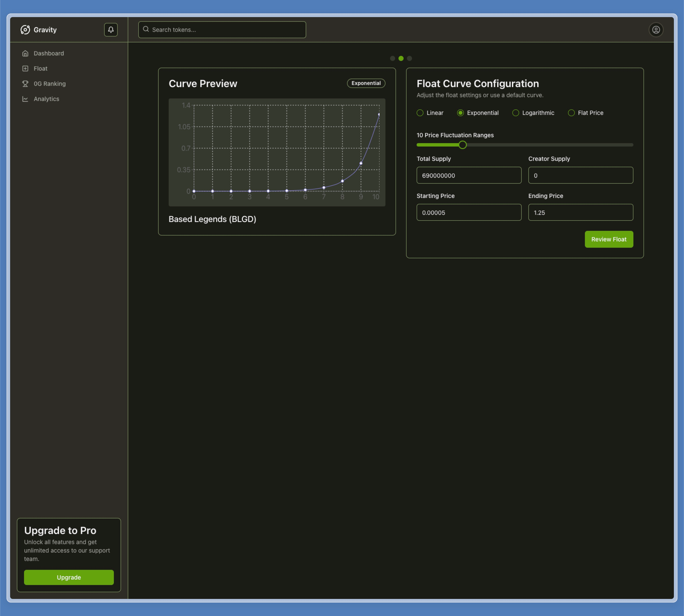The image size is (684, 616).
Task: Select the Logarithmic curve option
Action: click(x=516, y=113)
